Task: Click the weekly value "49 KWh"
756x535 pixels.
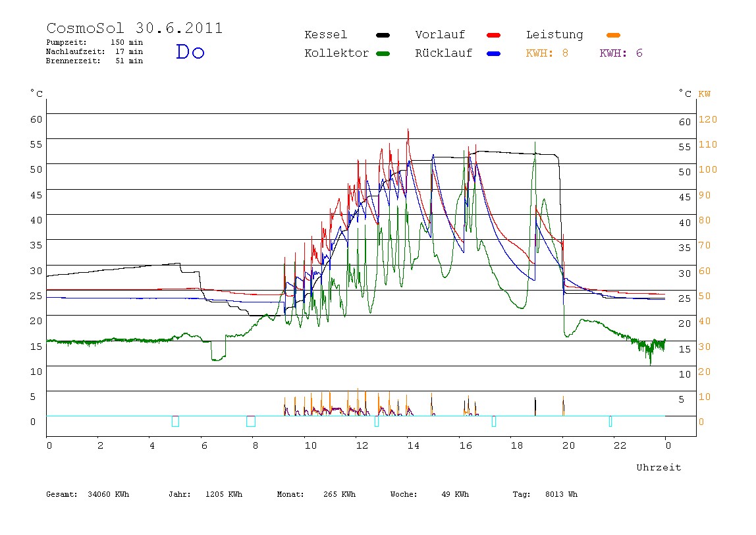Action: point(455,494)
